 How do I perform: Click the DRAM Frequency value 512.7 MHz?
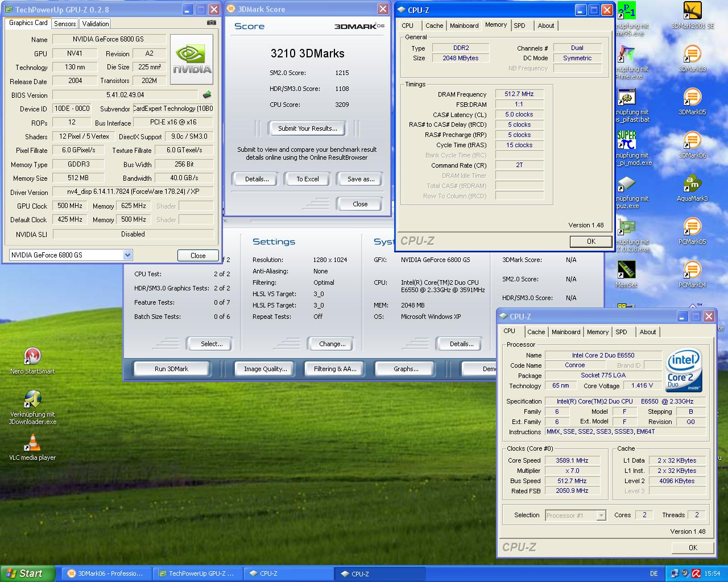519,94
